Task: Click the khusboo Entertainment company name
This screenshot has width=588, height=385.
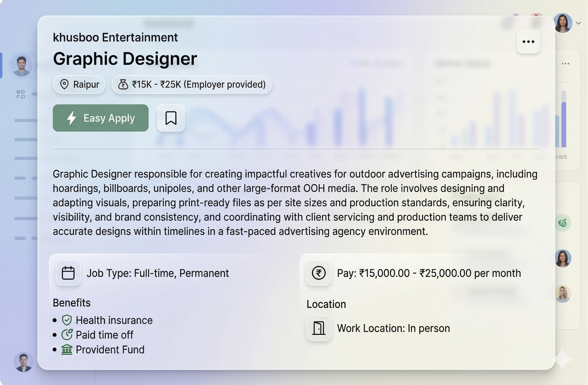Action: click(x=115, y=37)
